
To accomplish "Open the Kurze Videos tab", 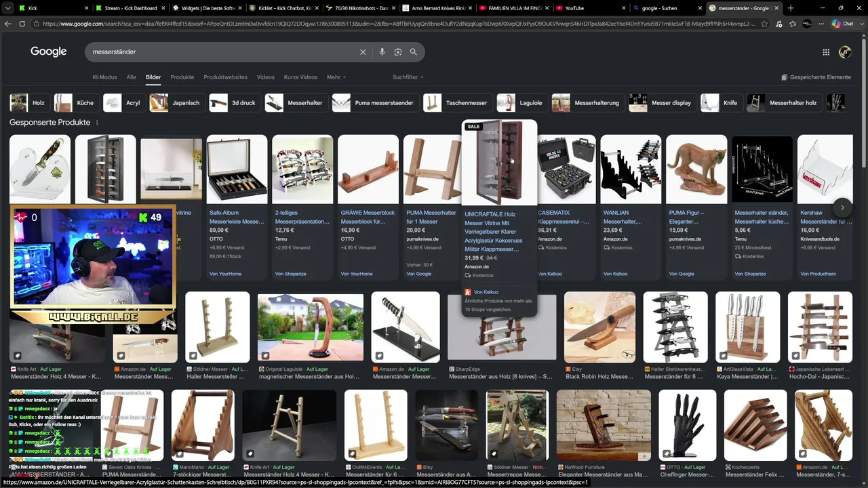I will click(x=300, y=77).
